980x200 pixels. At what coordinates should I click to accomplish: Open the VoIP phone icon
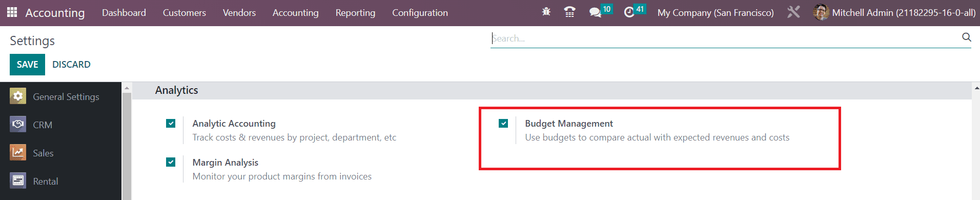(569, 12)
